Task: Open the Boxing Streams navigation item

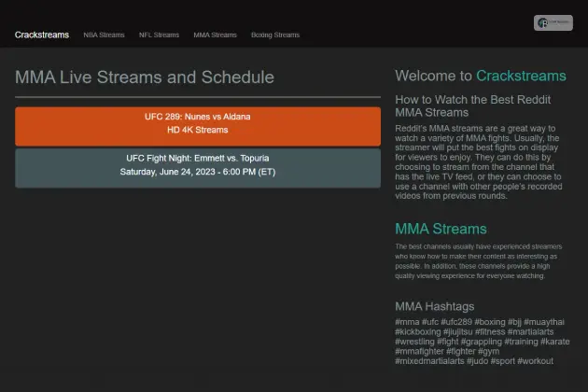Action: click(275, 35)
